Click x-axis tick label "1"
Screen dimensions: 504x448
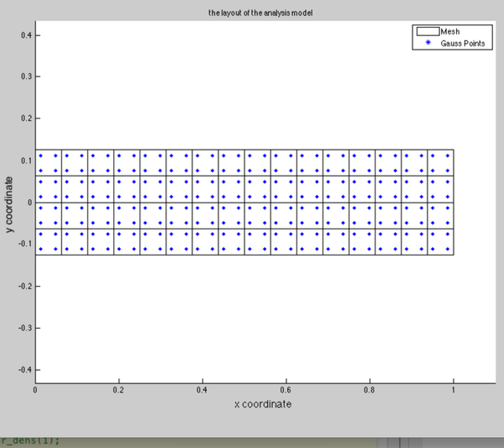click(454, 390)
